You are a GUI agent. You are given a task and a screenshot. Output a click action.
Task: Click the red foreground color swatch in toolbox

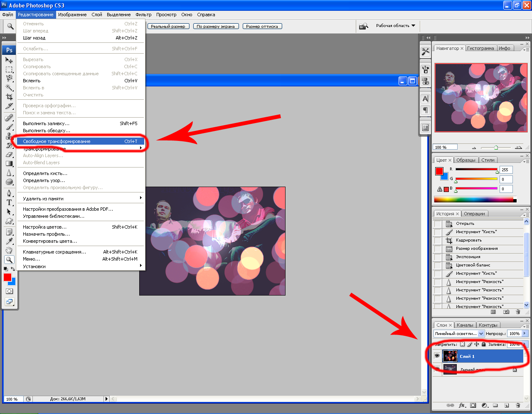[7, 277]
